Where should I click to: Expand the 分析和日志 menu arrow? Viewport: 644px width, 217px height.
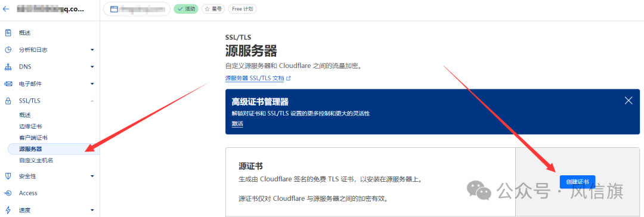point(92,49)
